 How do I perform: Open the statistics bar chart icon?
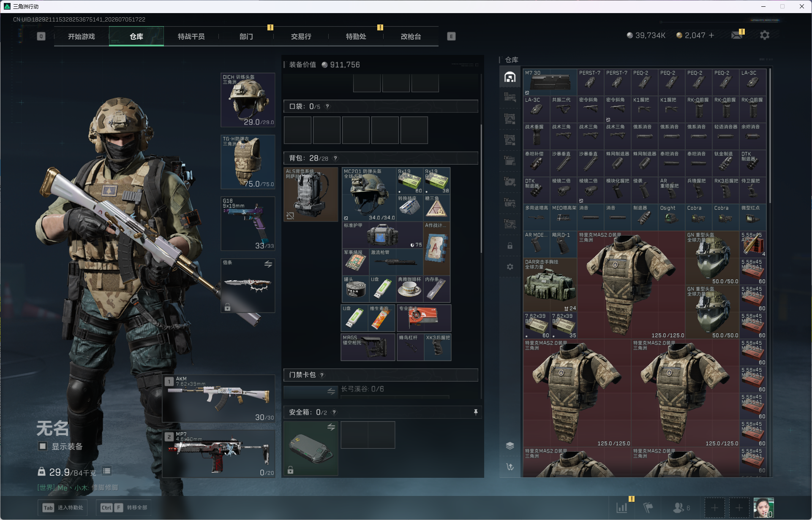coord(622,507)
